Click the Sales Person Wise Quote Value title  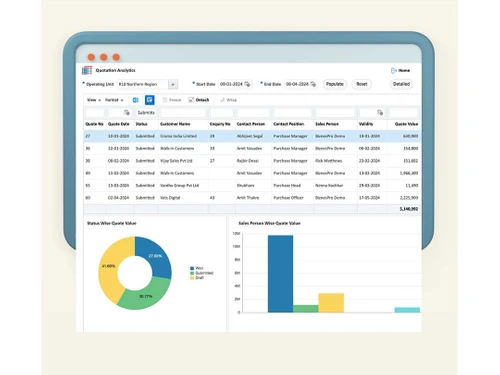tap(269, 223)
